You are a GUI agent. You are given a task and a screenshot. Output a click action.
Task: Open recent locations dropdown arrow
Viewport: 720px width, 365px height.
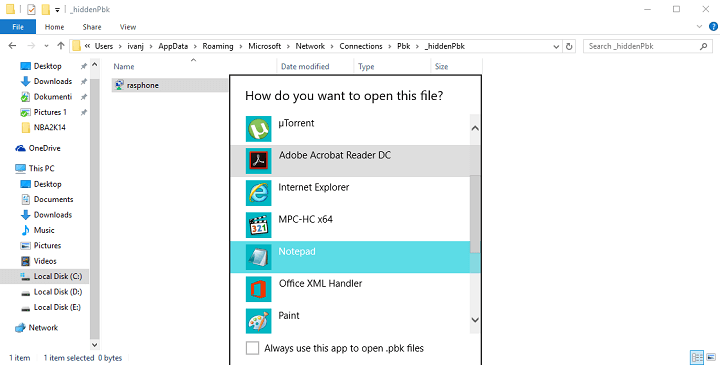click(x=46, y=46)
